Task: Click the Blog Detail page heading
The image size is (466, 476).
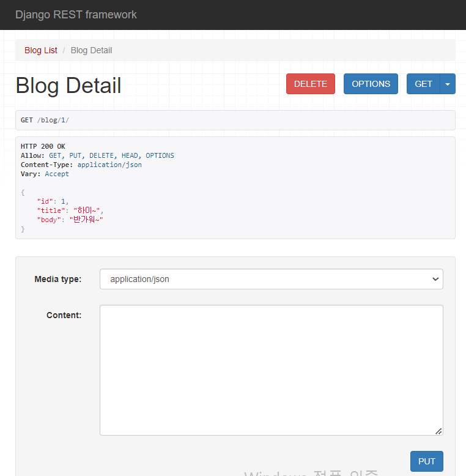Action: [68, 85]
